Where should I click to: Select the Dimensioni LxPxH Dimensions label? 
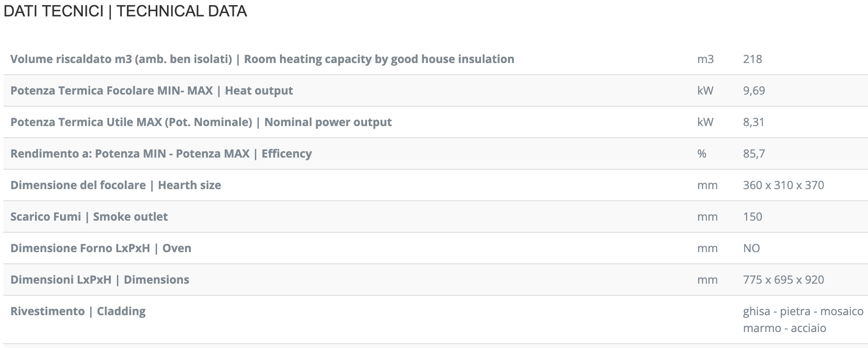[x=100, y=280]
